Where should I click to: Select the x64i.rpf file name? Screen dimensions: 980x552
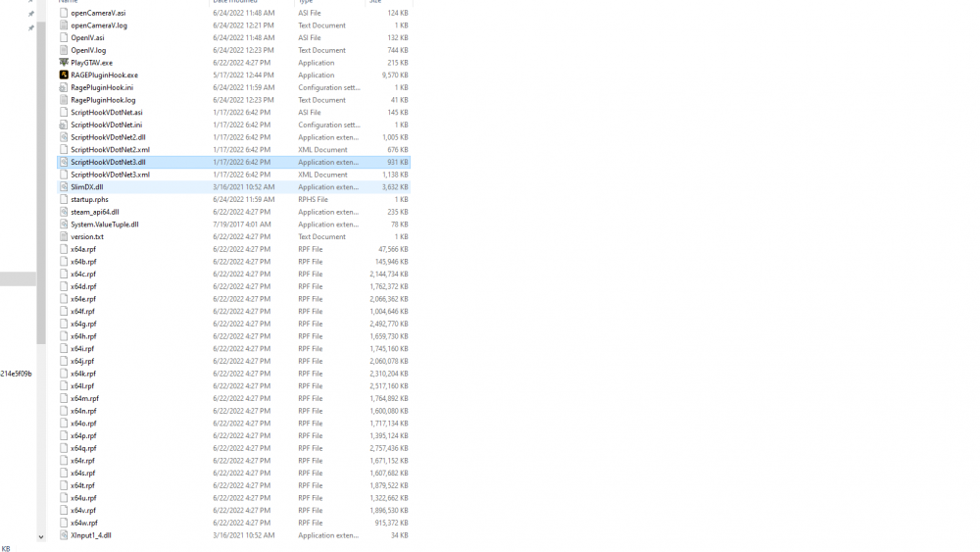tap(82, 349)
